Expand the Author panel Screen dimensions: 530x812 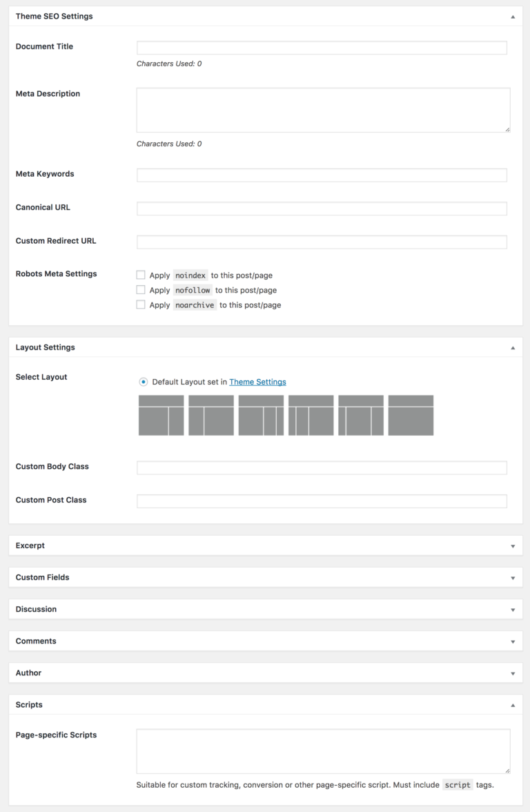point(513,673)
